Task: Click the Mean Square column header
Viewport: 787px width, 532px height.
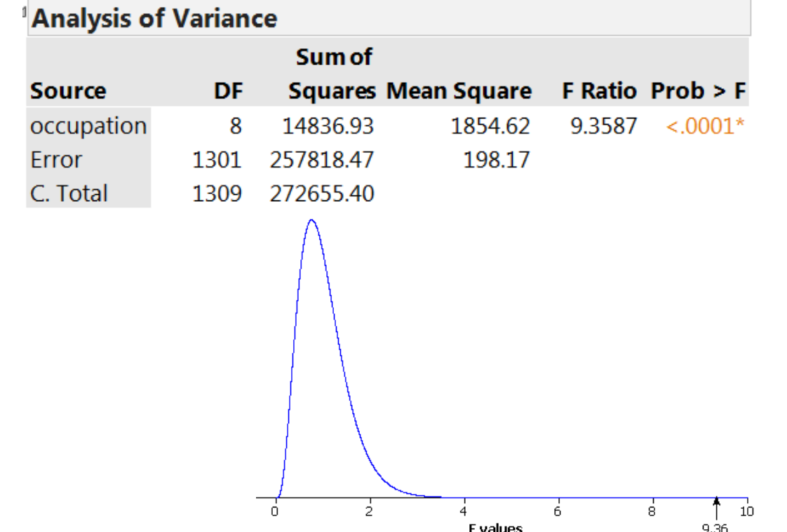Action: click(459, 90)
